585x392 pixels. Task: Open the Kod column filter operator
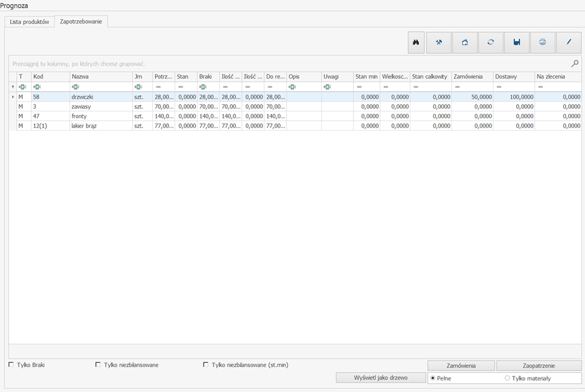point(37,87)
